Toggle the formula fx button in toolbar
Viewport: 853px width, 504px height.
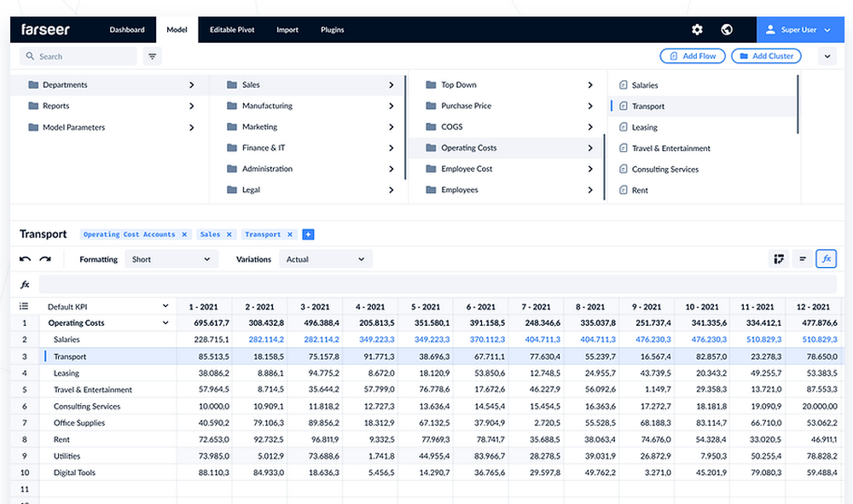827,258
